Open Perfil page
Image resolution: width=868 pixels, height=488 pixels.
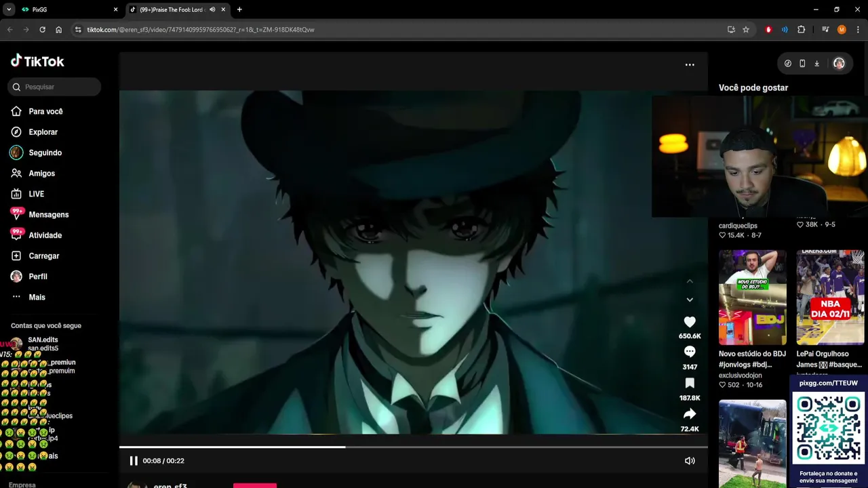[29, 277]
